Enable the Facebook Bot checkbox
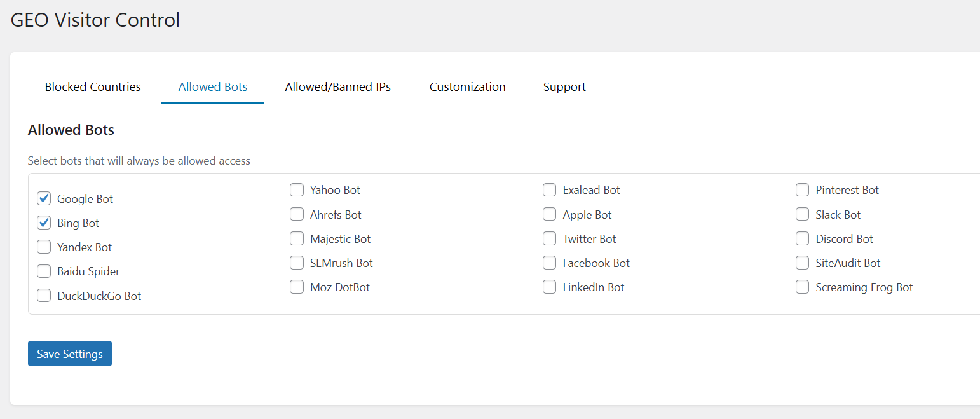The width and height of the screenshot is (980, 419). (x=550, y=263)
